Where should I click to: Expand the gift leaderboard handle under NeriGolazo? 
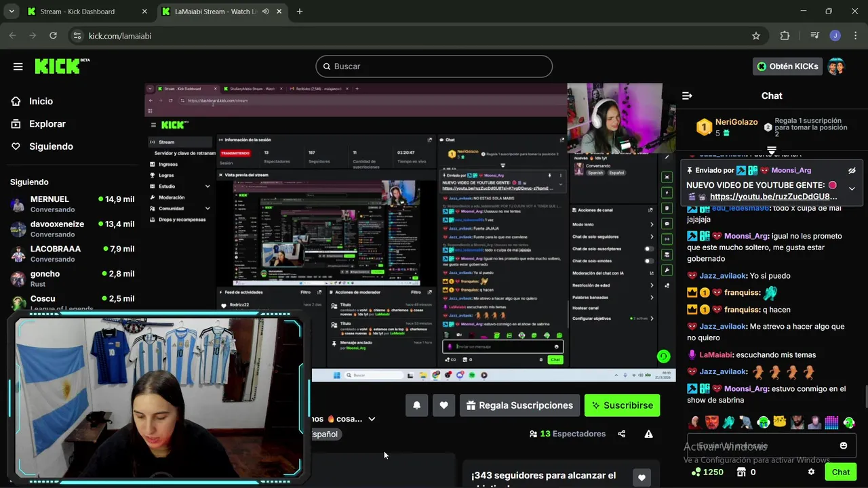[x=772, y=150]
